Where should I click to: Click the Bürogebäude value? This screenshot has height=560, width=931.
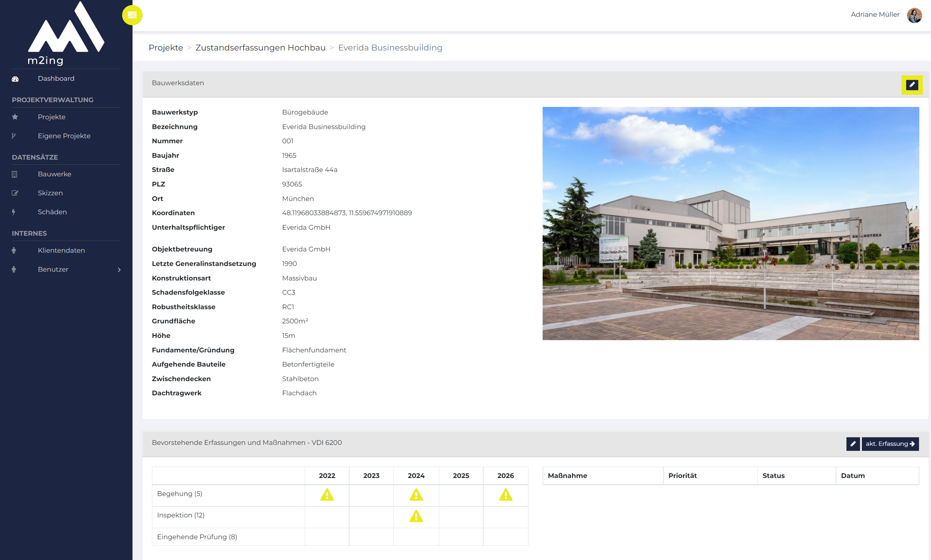[x=305, y=112]
